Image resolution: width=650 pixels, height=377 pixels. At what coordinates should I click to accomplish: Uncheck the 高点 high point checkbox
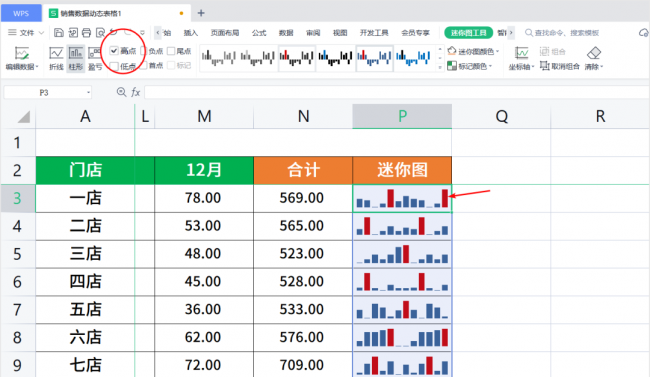[114, 51]
